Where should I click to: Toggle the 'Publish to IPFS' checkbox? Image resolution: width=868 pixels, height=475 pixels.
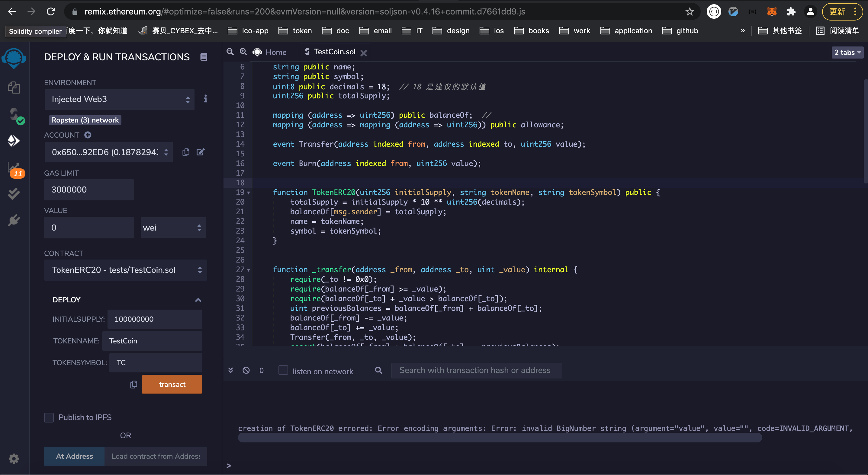(49, 417)
